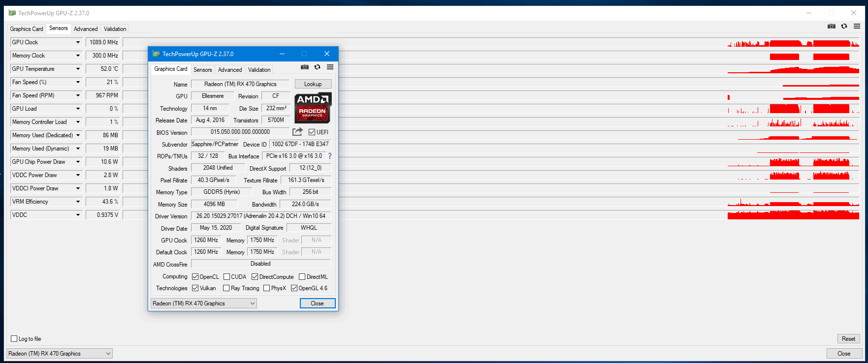Click the AMD Radeon graphics logo

313,108
